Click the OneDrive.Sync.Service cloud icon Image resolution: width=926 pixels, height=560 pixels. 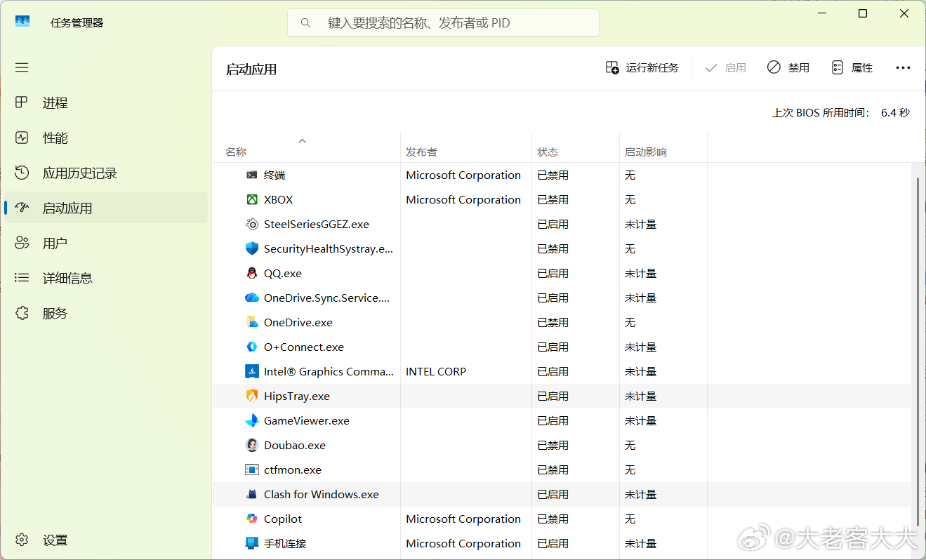point(252,298)
